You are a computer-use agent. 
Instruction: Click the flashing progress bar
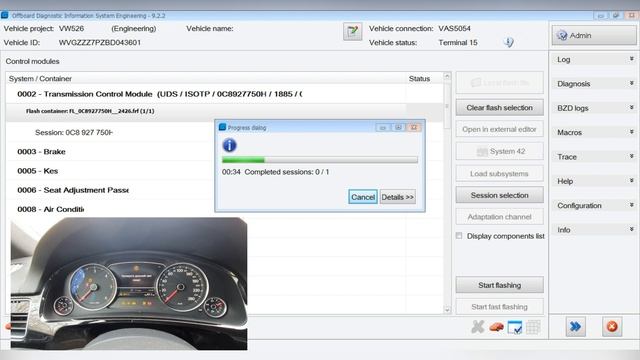(320, 160)
